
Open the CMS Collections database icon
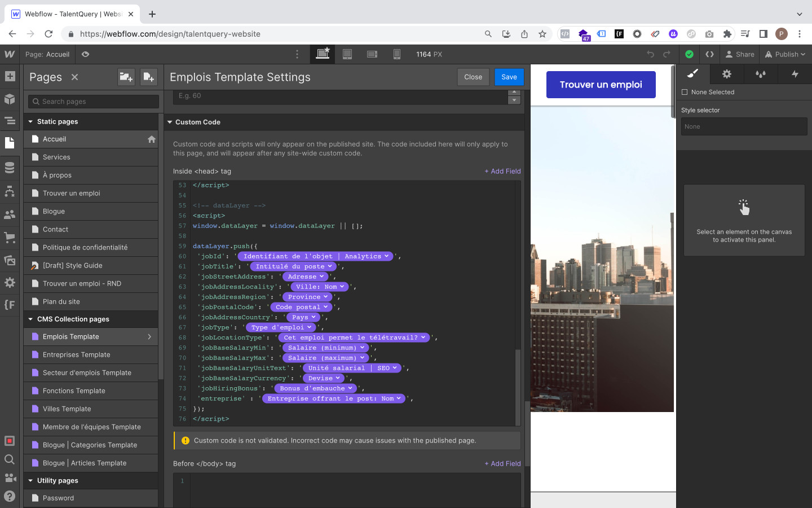10,168
